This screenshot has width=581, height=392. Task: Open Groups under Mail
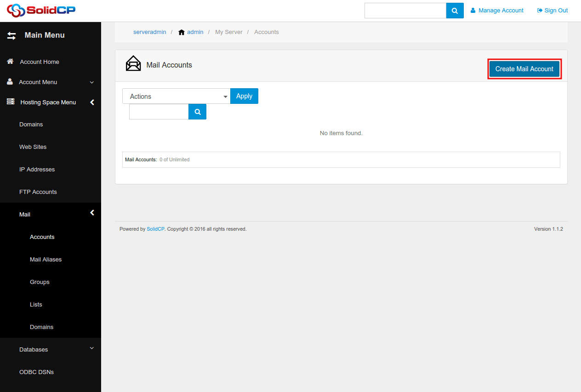point(40,282)
